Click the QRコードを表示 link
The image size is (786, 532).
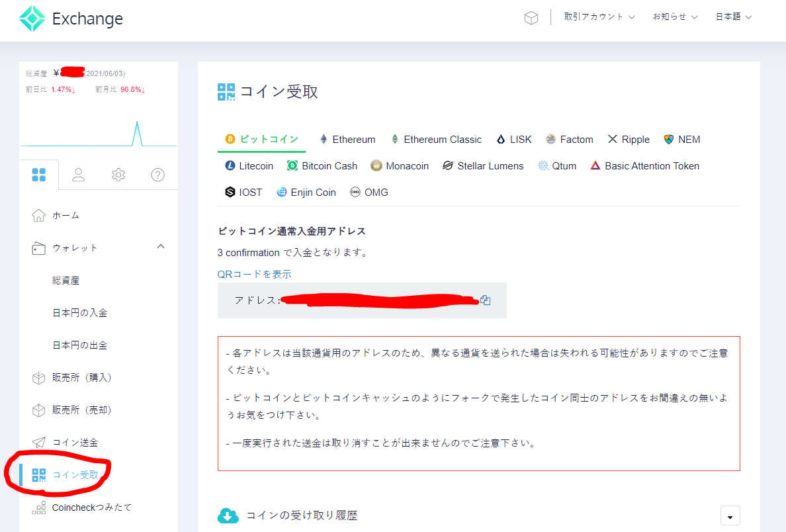pyautogui.click(x=255, y=273)
